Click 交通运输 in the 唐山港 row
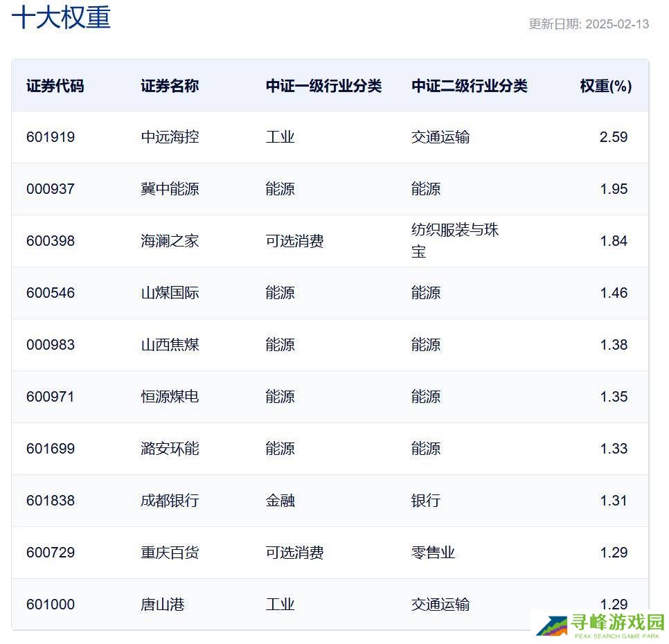The height and width of the screenshot is (644, 669). click(x=440, y=605)
